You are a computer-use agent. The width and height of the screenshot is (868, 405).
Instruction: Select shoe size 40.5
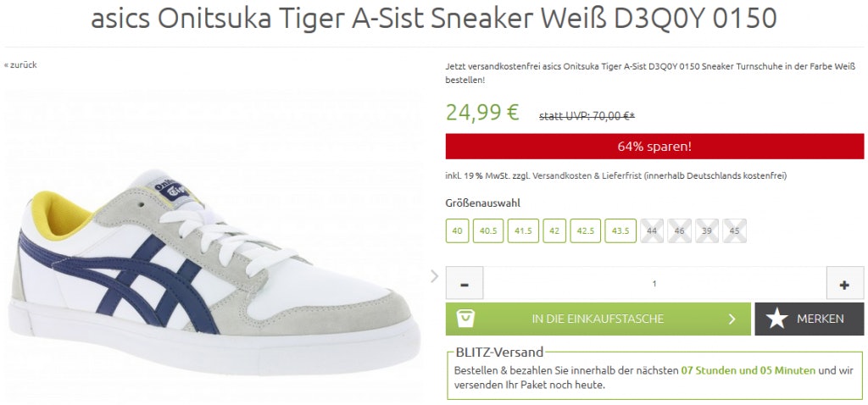pyautogui.click(x=487, y=230)
